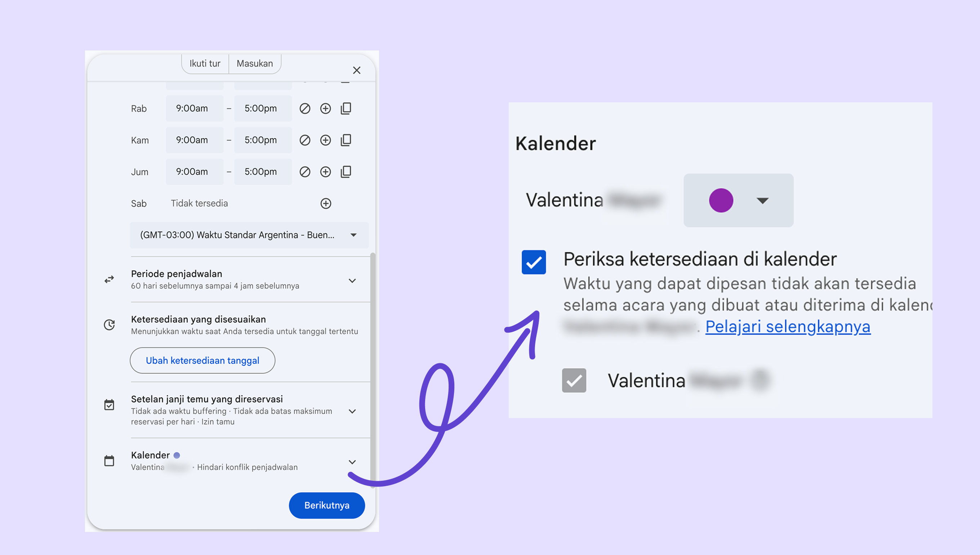Click the Masukan tab
Viewport: 980px width, 555px height.
(254, 64)
